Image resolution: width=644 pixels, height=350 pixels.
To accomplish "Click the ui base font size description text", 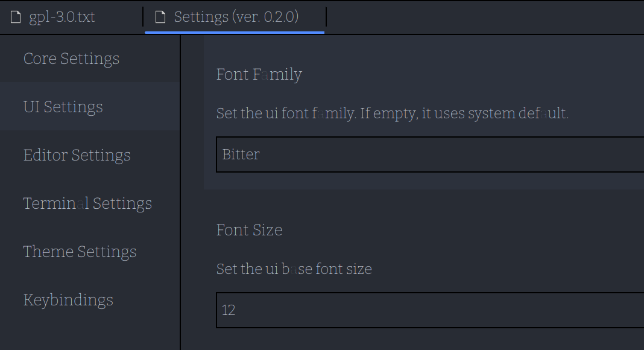I will coord(294,269).
